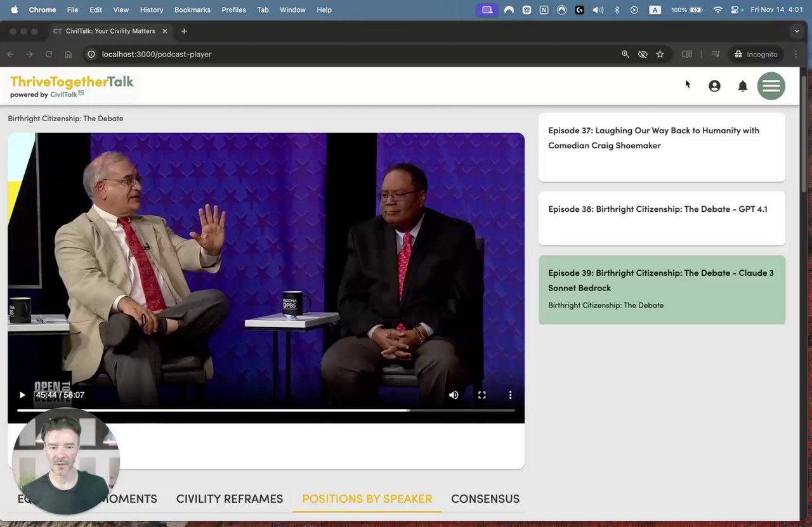Open the Bookmarks menu
Image resolution: width=812 pixels, height=527 pixels.
(x=192, y=10)
